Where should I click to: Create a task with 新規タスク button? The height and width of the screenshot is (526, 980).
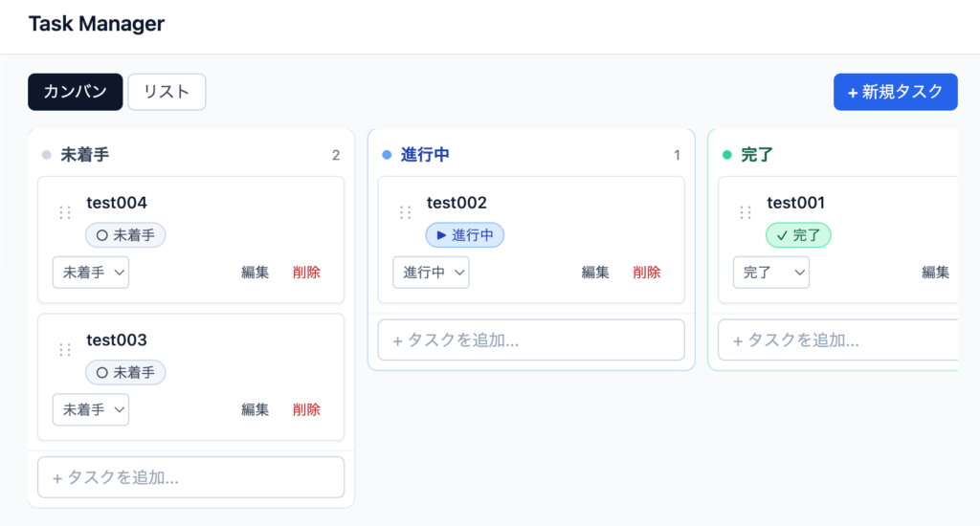click(x=895, y=92)
